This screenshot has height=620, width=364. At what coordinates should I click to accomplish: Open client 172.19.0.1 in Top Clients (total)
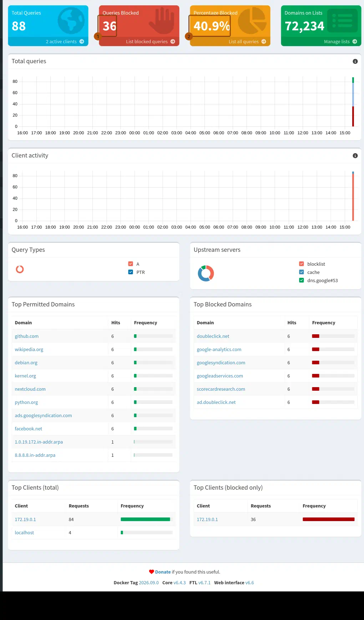[25, 519]
